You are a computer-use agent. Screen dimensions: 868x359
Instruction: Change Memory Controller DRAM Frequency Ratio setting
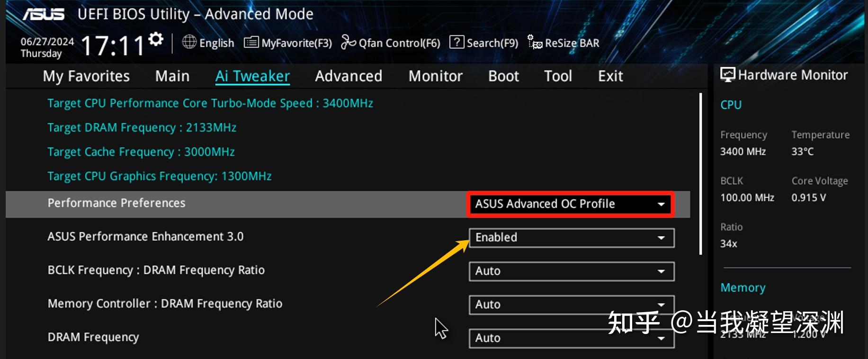pos(572,305)
